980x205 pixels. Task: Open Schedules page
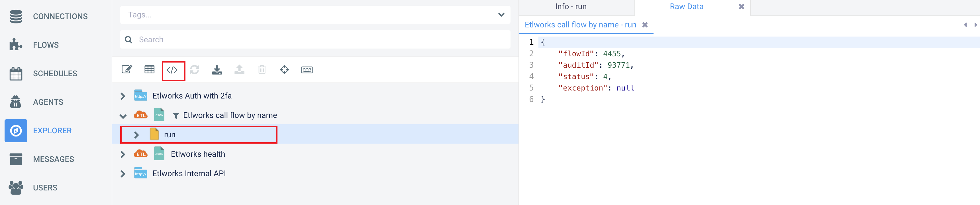(55, 74)
